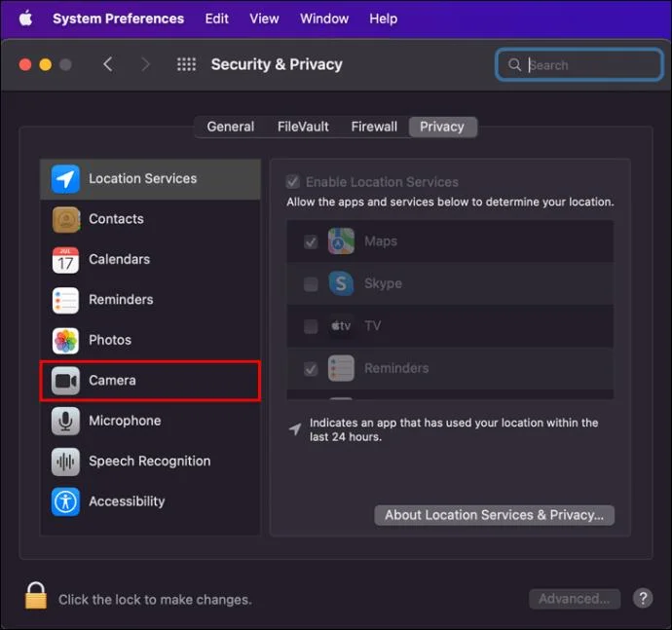Click the Photos icon in sidebar
This screenshot has width=672, height=630.
click(65, 340)
